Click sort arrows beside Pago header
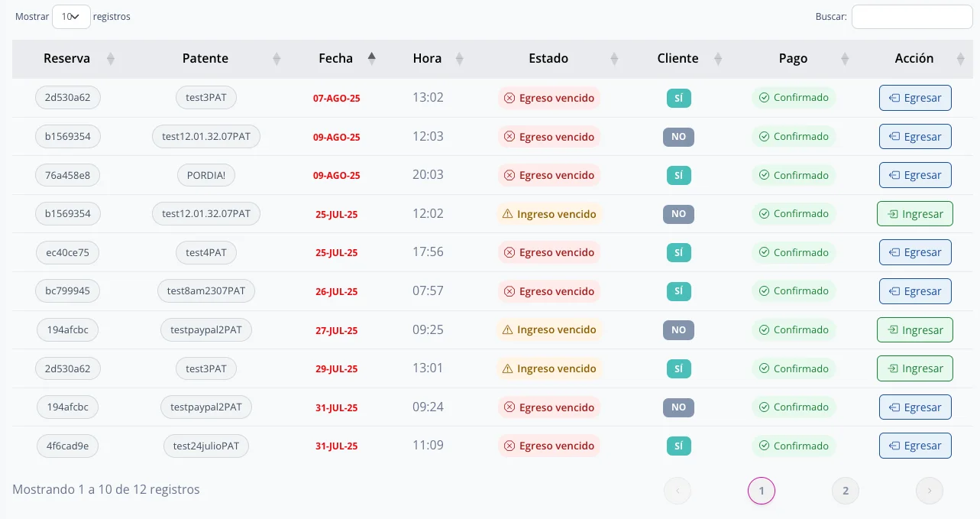This screenshot has width=980, height=519. click(x=845, y=59)
